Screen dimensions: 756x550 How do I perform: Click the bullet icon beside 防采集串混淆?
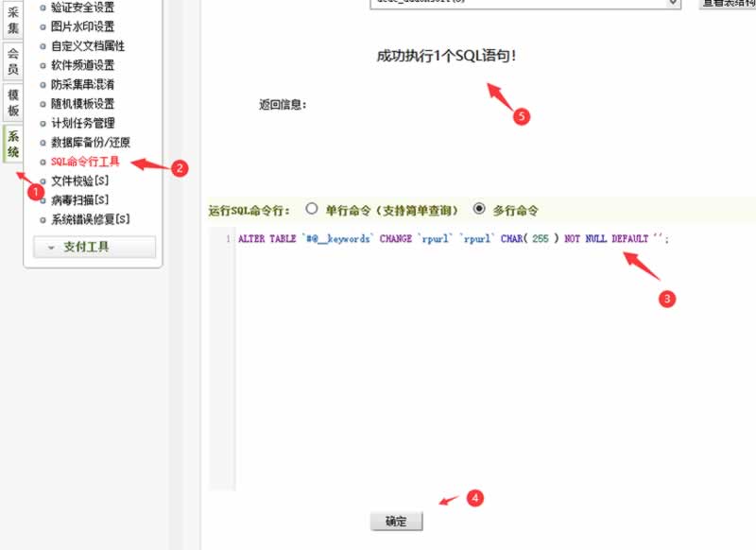point(43,85)
